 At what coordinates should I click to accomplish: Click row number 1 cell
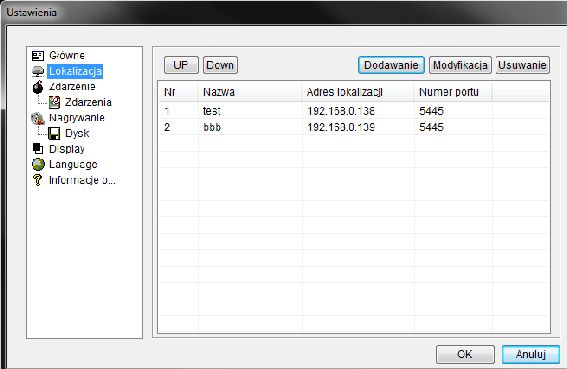point(179,111)
